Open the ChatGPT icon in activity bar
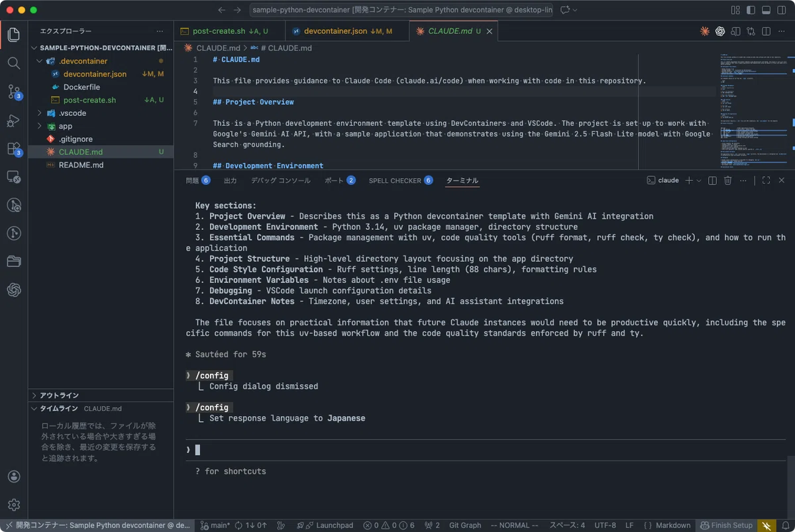 pyautogui.click(x=14, y=290)
